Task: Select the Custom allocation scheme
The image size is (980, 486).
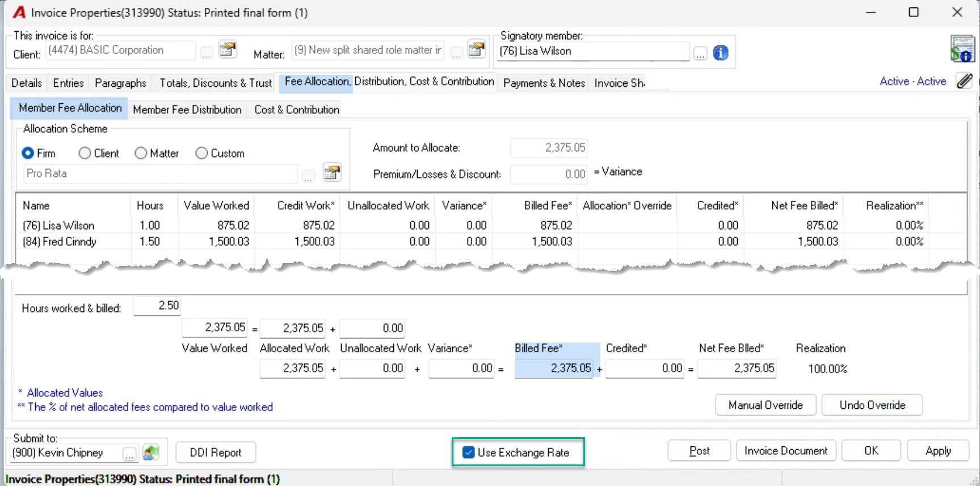Action: (x=220, y=153)
